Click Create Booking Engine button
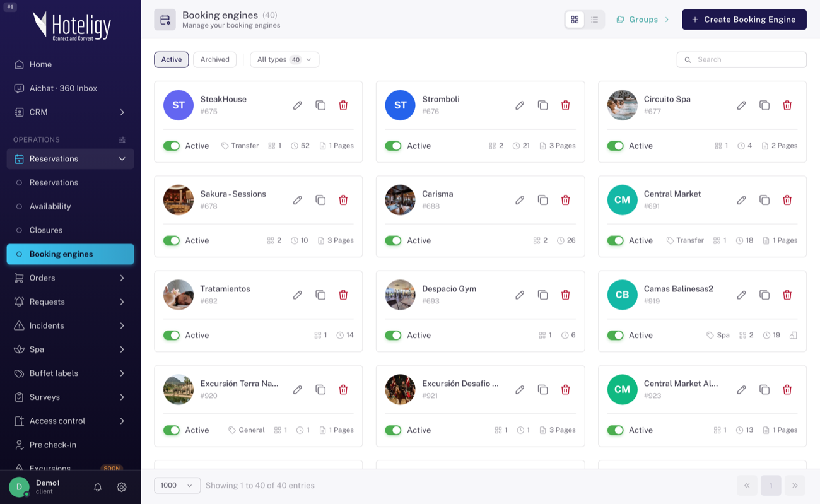The image size is (820, 504). click(x=744, y=20)
